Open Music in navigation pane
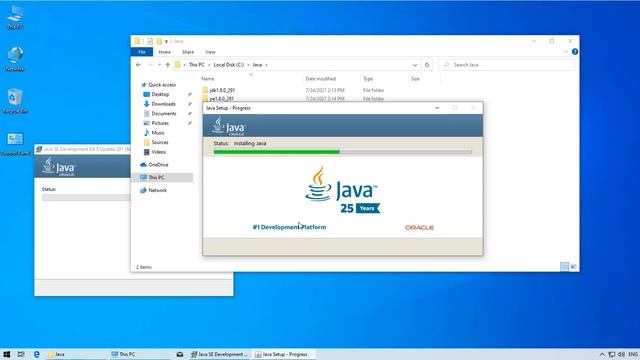 point(158,133)
